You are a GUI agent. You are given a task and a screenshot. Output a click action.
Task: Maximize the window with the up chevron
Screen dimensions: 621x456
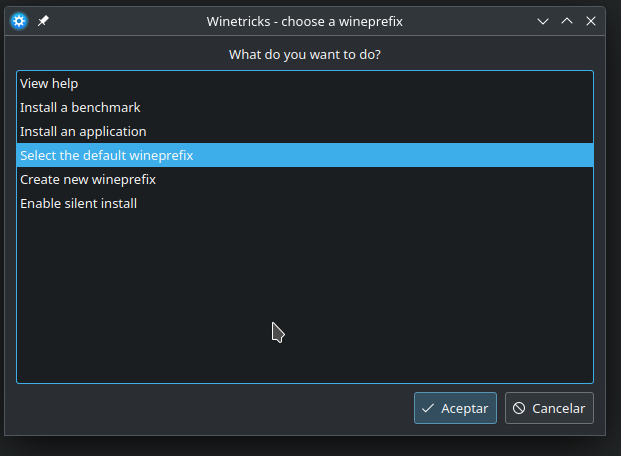pyautogui.click(x=567, y=20)
